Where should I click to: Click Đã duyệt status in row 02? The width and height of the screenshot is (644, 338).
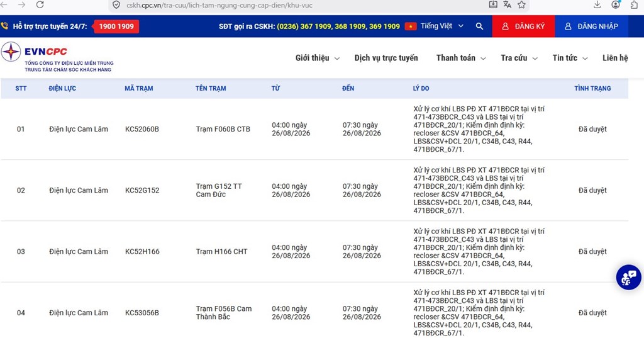(x=592, y=190)
